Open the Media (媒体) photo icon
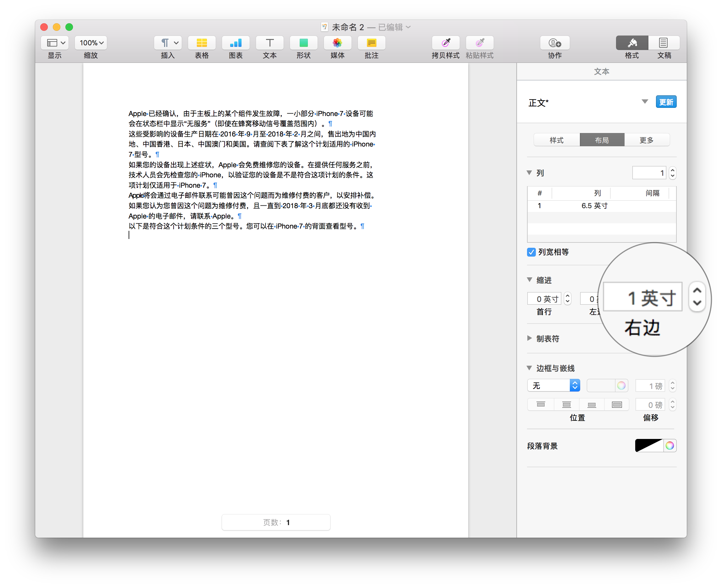Viewport: 722px width, 588px height. point(337,43)
